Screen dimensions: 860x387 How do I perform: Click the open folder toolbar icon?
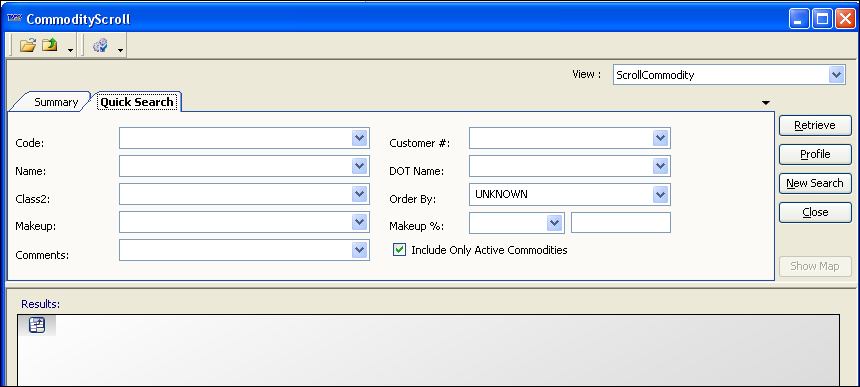(x=27, y=45)
